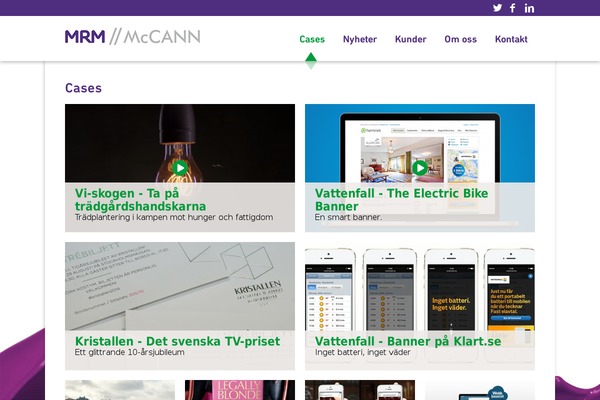Viewport: 600px width, 400px height.
Task: Click 'Inget batteri, inget väder' subtitle
Action: [x=362, y=352]
